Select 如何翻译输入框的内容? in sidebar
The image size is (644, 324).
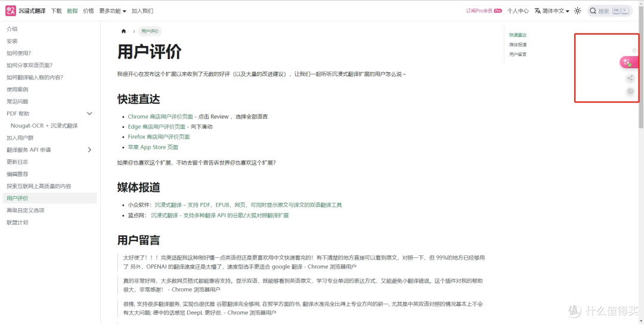point(35,78)
